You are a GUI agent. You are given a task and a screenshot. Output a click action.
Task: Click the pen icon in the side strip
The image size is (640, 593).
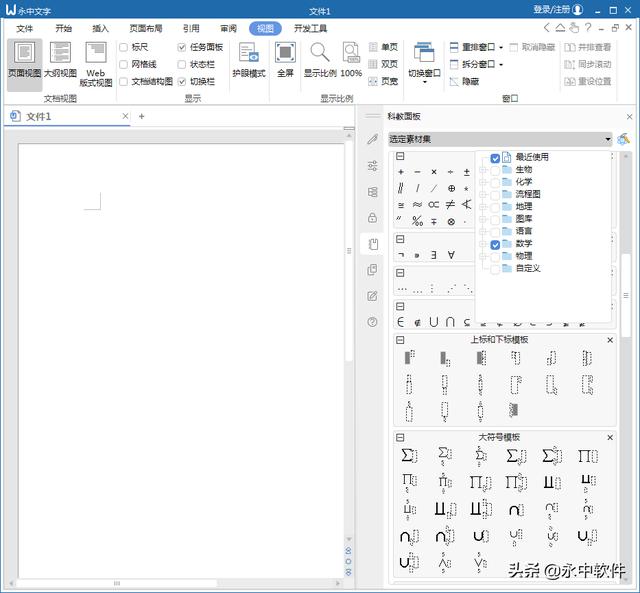click(x=372, y=139)
